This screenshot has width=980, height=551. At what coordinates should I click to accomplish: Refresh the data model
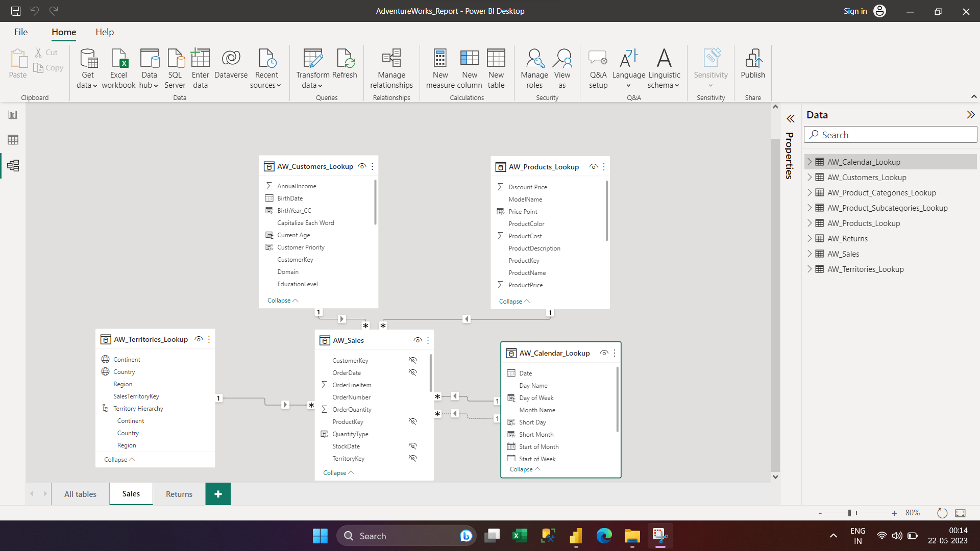(345, 64)
